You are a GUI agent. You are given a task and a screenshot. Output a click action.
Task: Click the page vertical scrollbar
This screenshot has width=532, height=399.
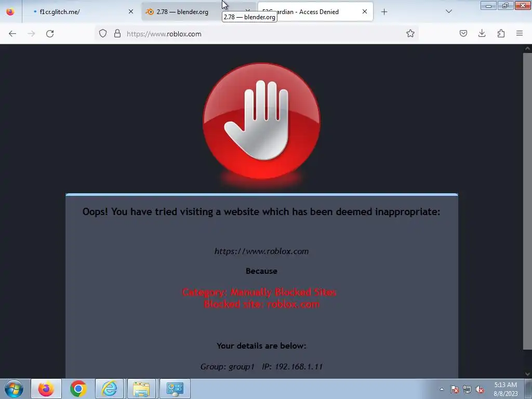coord(527,200)
